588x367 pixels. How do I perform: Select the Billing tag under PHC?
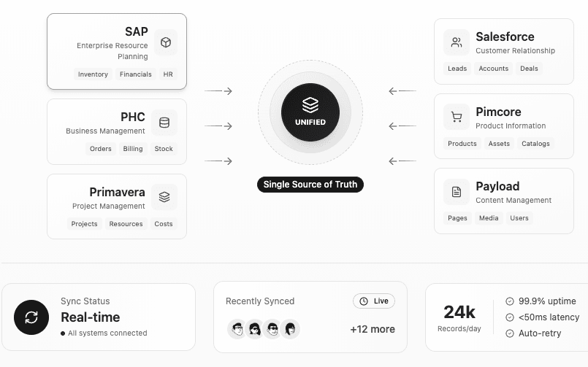point(133,149)
